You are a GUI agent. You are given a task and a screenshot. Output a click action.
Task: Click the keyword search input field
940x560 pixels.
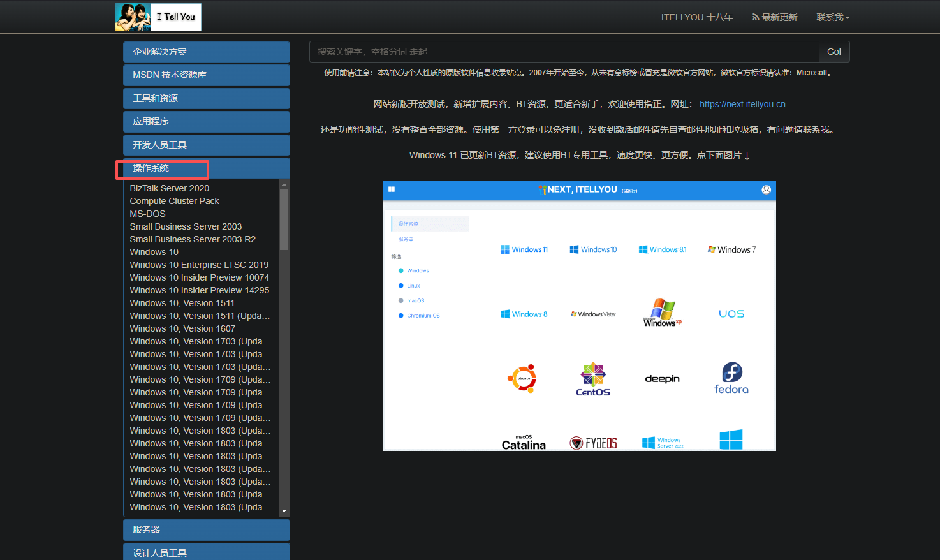point(561,51)
